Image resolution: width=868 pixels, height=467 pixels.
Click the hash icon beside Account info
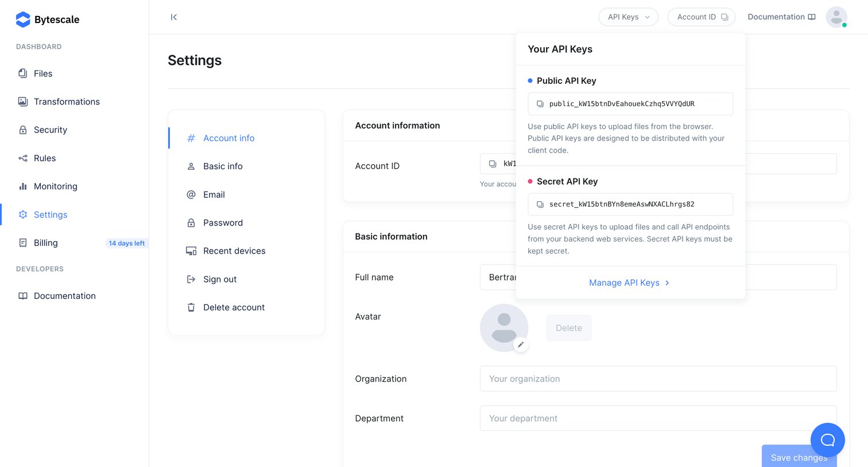pyautogui.click(x=191, y=138)
